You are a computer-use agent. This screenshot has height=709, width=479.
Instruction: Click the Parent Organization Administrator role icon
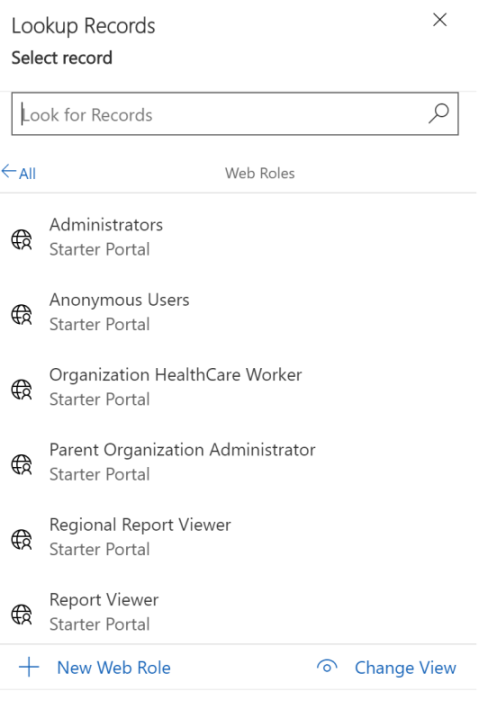pos(22,464)
